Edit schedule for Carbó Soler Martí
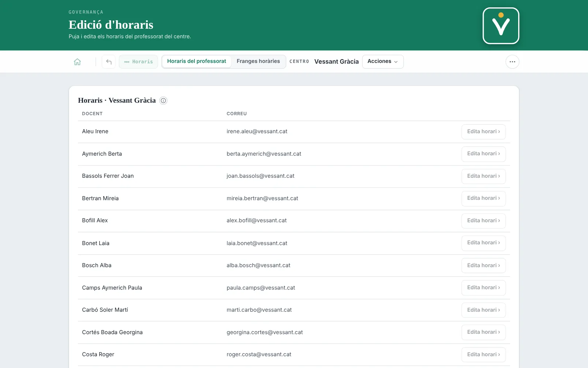Image resolution: width=588 pixels, height=368 pixels. click(484, 310)
